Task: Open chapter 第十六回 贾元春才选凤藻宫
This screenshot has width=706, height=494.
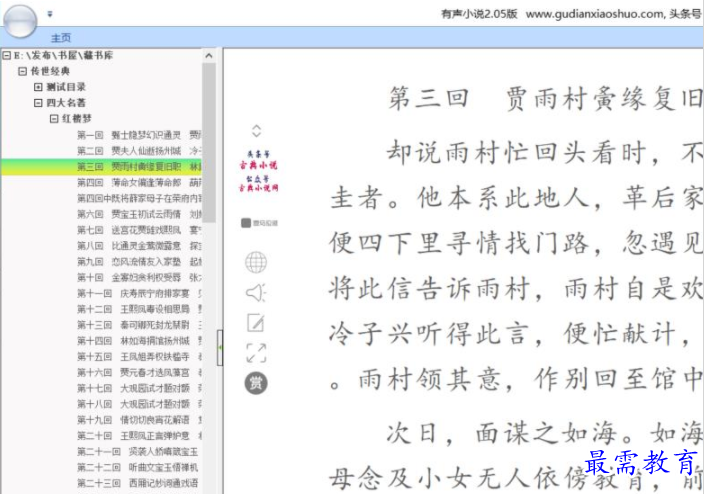Action: 139,372
